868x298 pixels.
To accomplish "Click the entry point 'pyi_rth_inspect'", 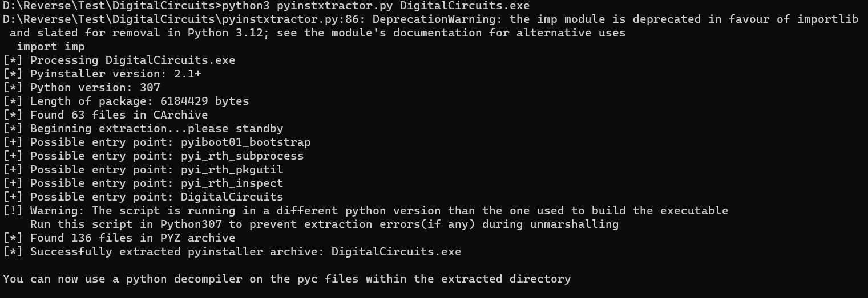I will [x=232, y=183].
